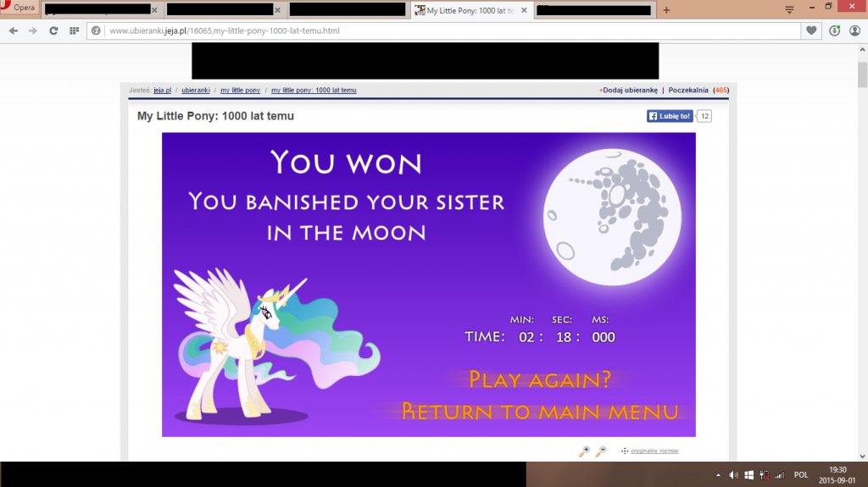The image size is (868, 487).
Task: Go back to previous page
Action: pyautogui.click(x=14, y=31)
